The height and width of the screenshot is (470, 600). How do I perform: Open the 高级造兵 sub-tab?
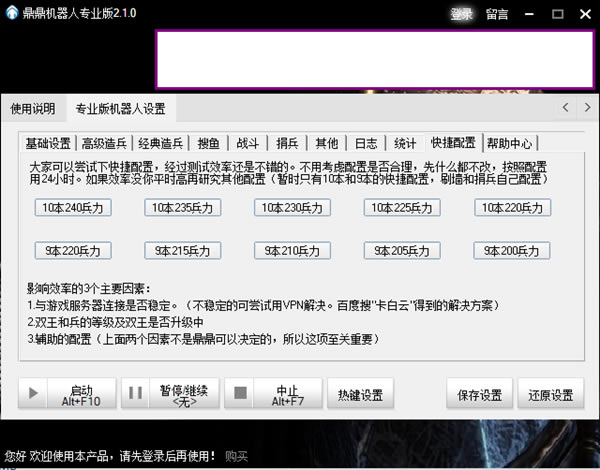pos(104,143)
